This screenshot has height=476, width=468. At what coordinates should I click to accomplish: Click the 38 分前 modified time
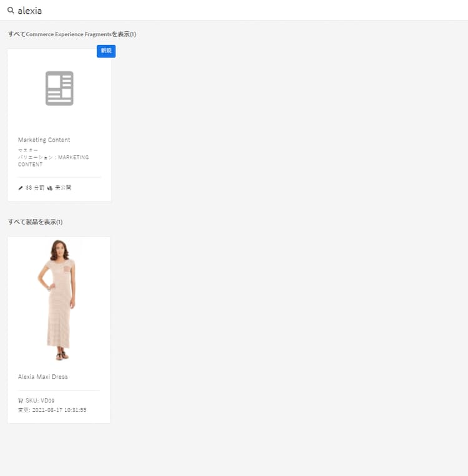coord(35,188)
